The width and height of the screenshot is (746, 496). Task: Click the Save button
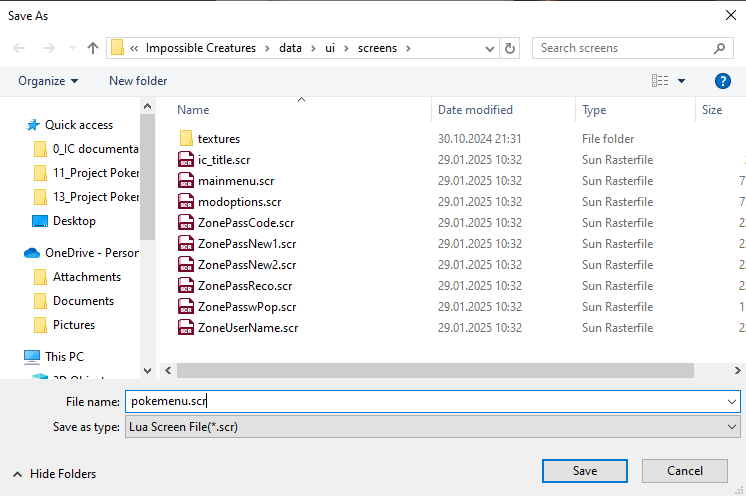coord(585,471)
